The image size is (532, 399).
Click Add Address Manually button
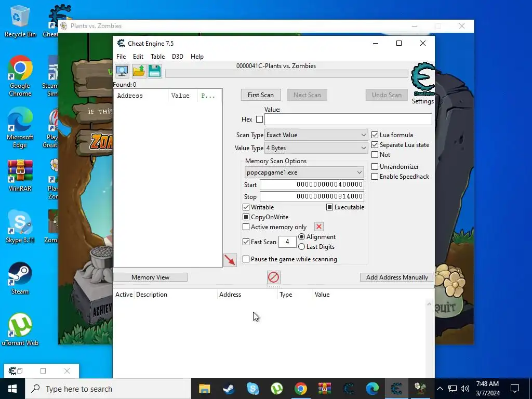pyautogui.click(x=397, y=277)
